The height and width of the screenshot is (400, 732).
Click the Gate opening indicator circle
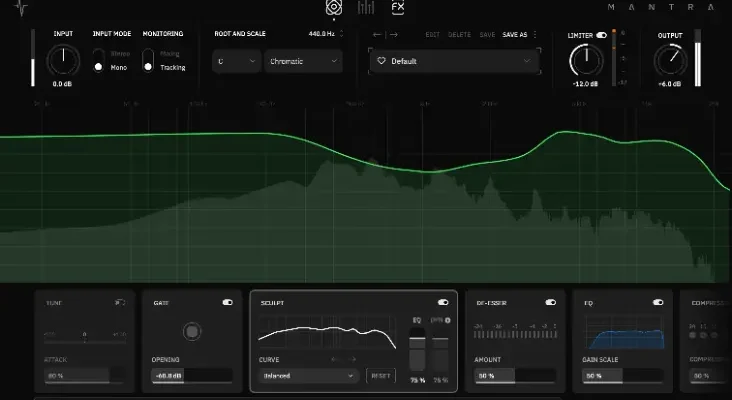coord(190,332)
